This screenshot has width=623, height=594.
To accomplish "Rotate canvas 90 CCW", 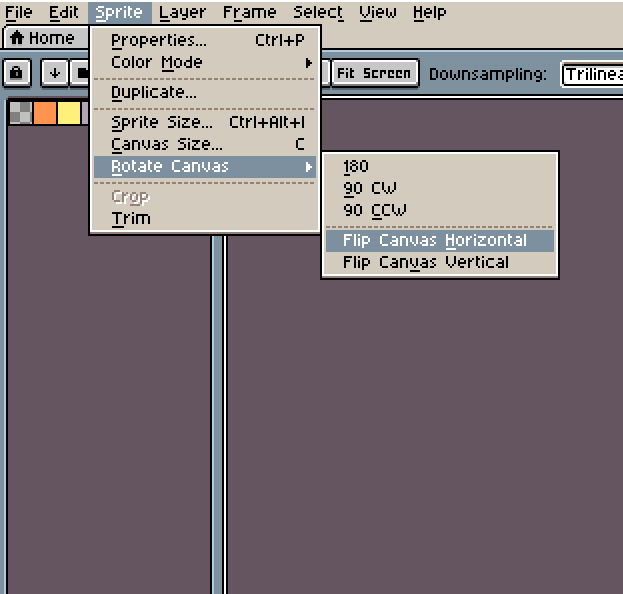I will (x=440, y=211).
